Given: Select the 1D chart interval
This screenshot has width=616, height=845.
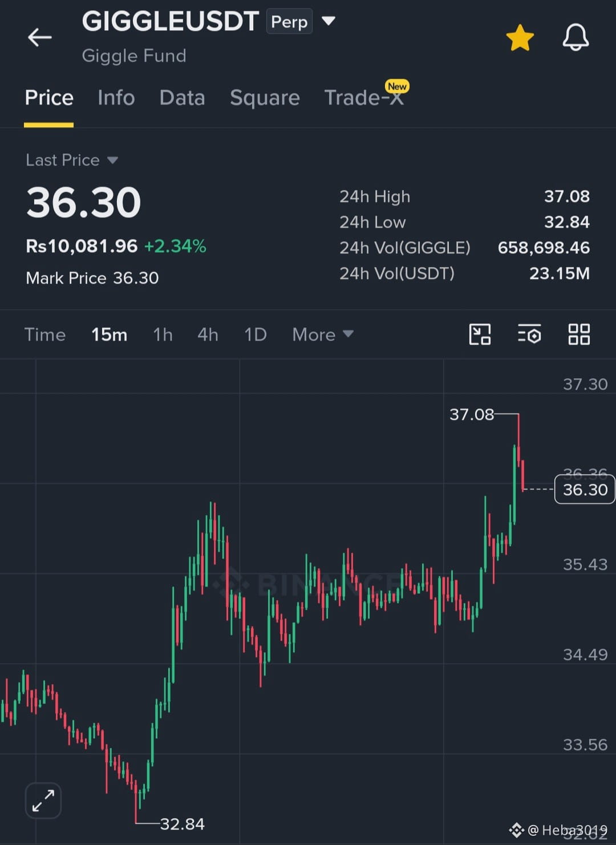Looking at the screenshot, I should (x=256, y=334).
